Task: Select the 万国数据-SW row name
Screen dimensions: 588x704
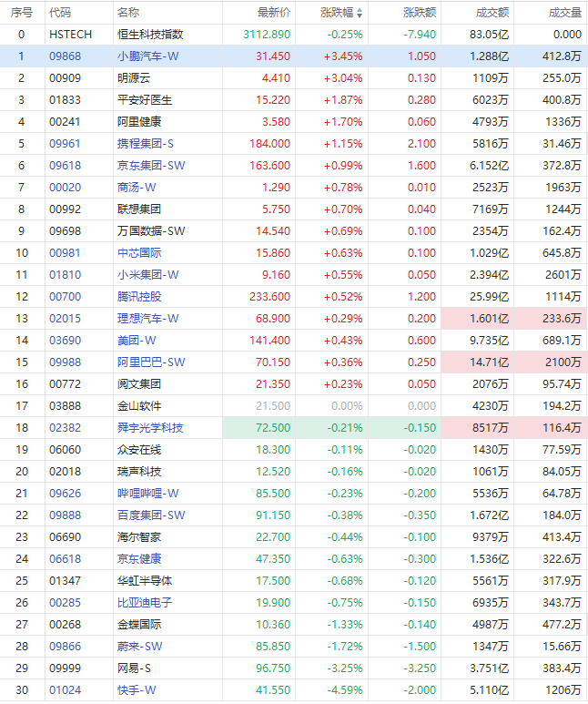Action: (x=151, y=231)
